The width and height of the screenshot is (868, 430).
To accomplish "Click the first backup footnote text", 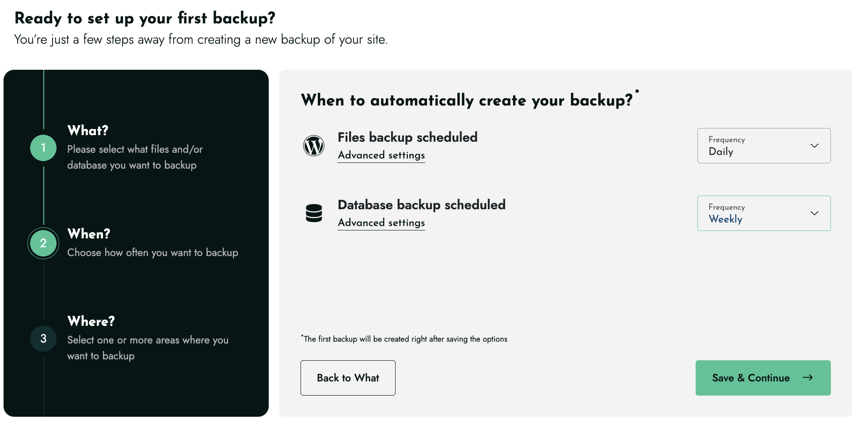I will 405,339.
